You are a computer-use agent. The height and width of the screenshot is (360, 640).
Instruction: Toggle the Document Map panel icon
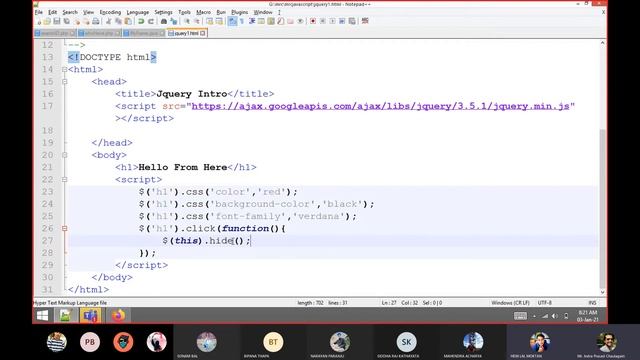[x=271, y=21]
